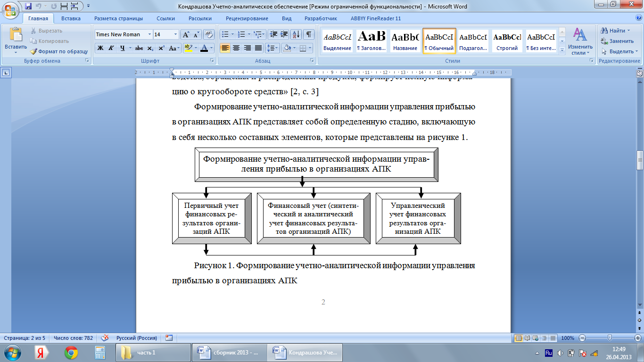Switch to the Разметка страницы tab
644x362 pixels.
118,18
